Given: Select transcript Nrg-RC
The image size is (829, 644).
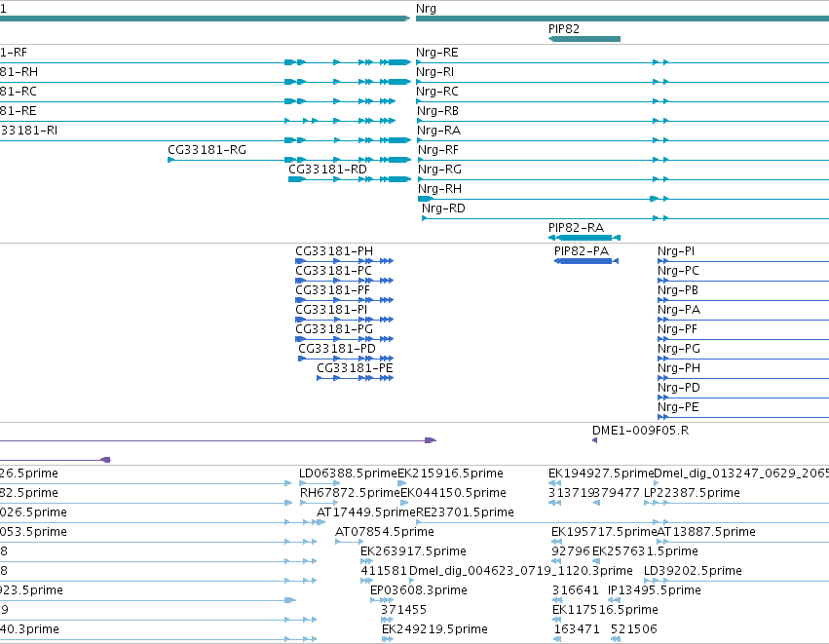Looking at the screenshot, I should [x=436, y=92].
